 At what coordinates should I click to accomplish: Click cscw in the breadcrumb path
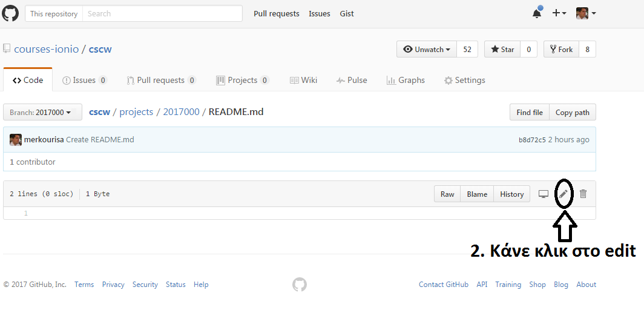tap(100, 111)
